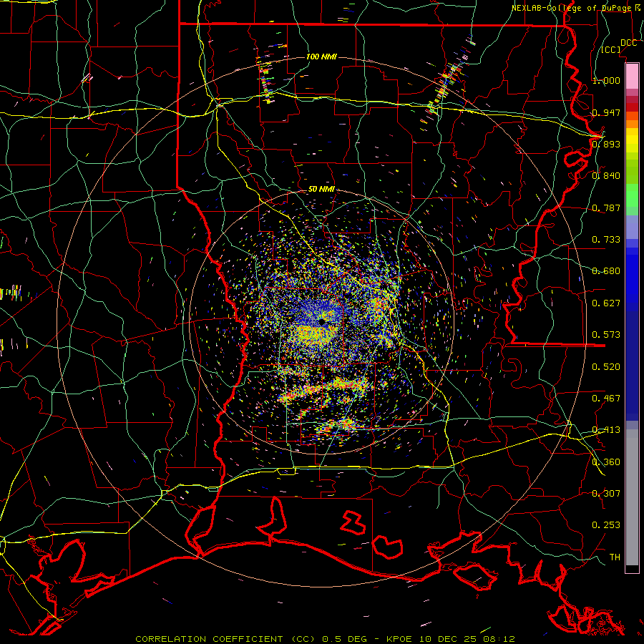This screenshot has width=644, height=644.
Task: Click the 0.5 DEG elevation text
Action: (x=345, y=639)
